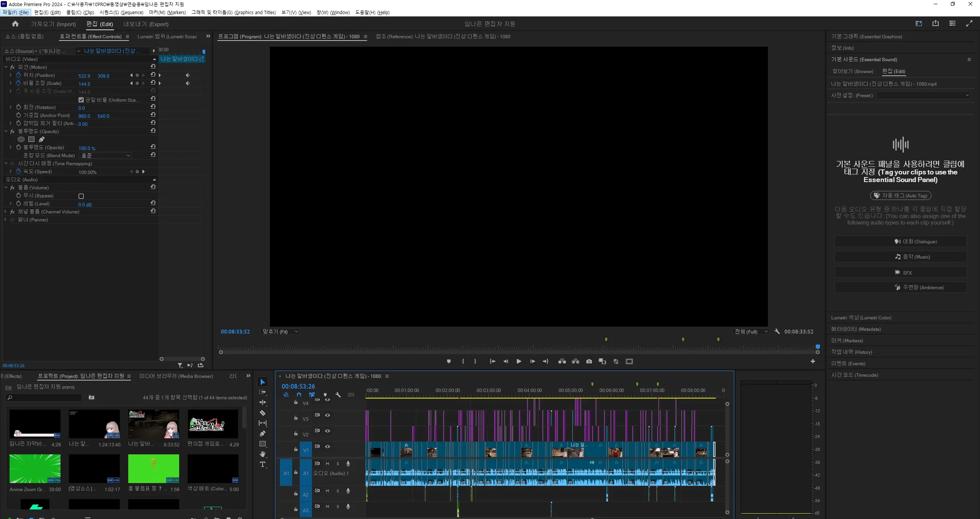Toggle timeline Snap magnet icon
980x519 pixels.
click(299, 395)
